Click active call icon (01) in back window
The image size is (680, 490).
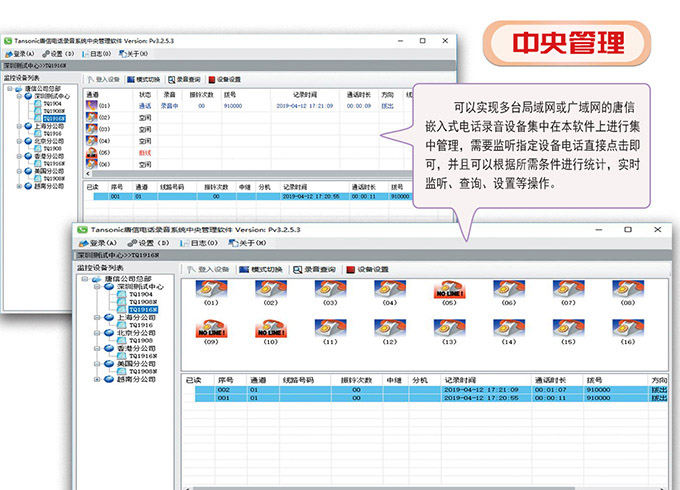92,105
